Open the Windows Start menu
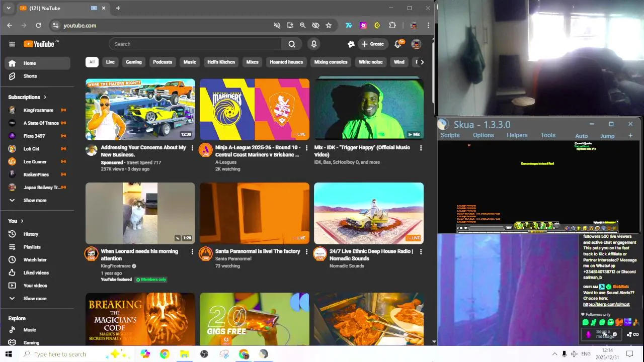Image resolution: width=644 pixels, height=362 pixels. point(9,354)
